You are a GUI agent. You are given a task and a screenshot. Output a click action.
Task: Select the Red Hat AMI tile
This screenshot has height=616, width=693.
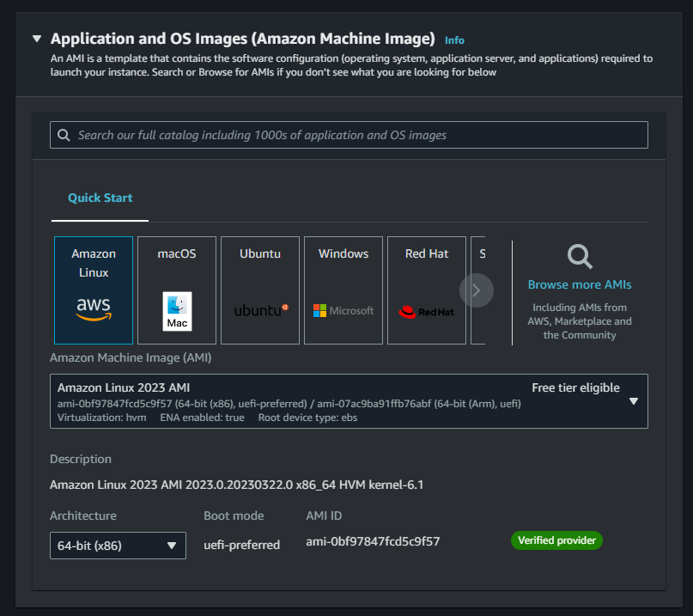pos(427,290)
